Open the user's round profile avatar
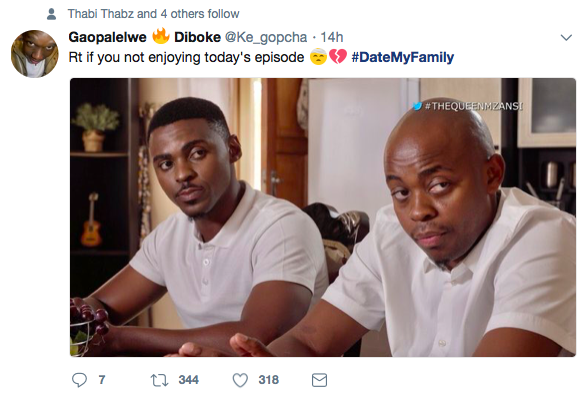The height and width of the screenshot is (397, 583). point(35,54)
